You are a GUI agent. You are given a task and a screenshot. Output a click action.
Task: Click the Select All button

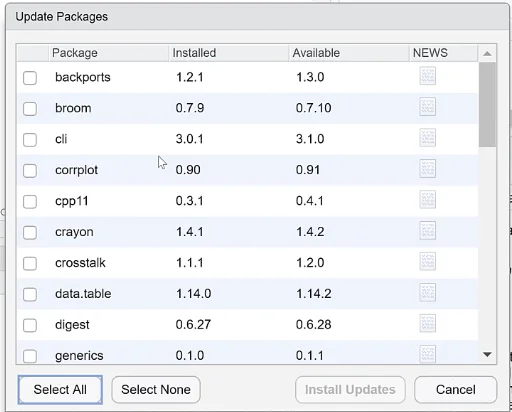coord(60,390)
